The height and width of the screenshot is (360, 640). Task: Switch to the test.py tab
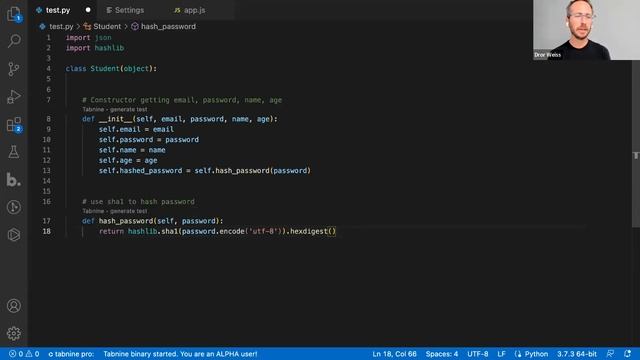[58, 10]
